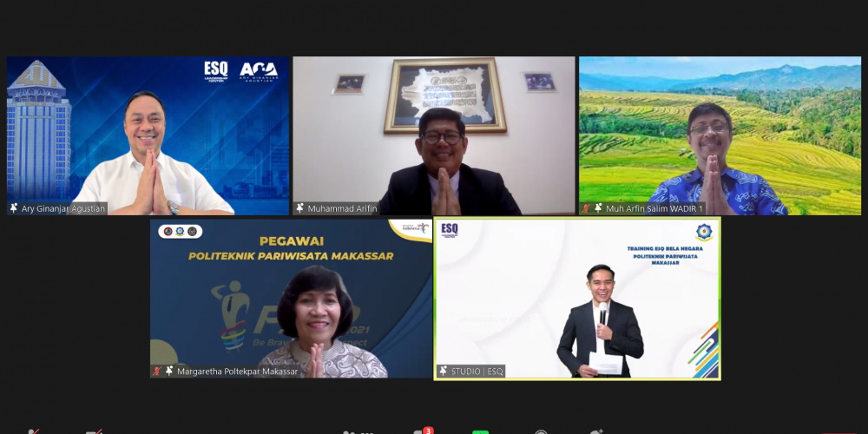Click the pin icon beside Ary Ginanjar Agustian
Screen dimensions: 868x434
tap(14, 208)
